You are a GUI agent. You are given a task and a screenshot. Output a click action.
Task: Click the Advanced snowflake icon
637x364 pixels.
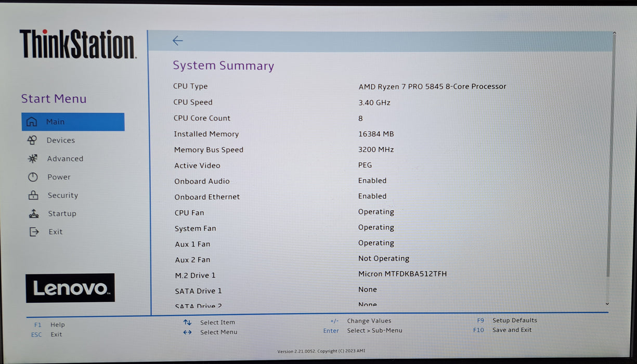[x=32, y=159]
